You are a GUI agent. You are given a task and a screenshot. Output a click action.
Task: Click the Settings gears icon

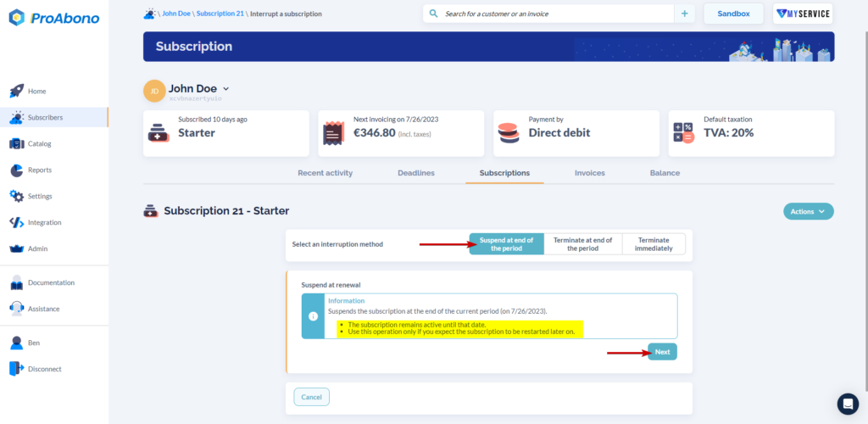(17, 196)
